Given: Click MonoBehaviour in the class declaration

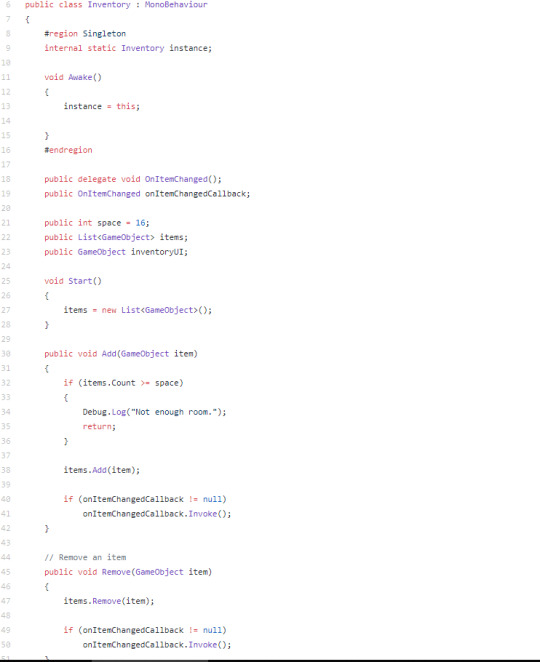Looking at the screenshot, I should coord(176,5).
